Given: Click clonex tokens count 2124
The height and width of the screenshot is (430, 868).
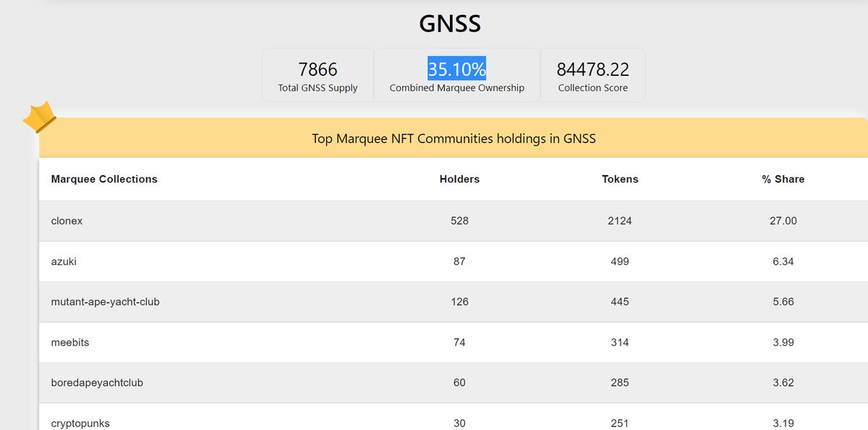Looking at the screenshot, I should pyautogui.click(x=620, y=221).
